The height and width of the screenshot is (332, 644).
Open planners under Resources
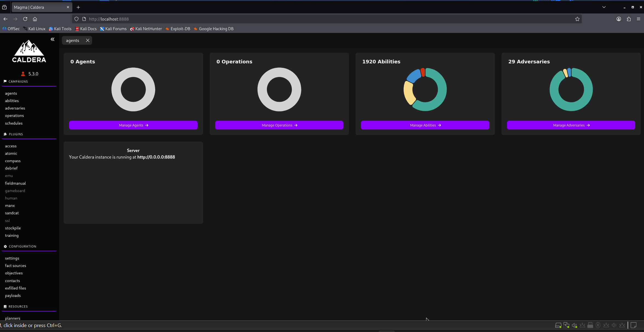(13, 319)
